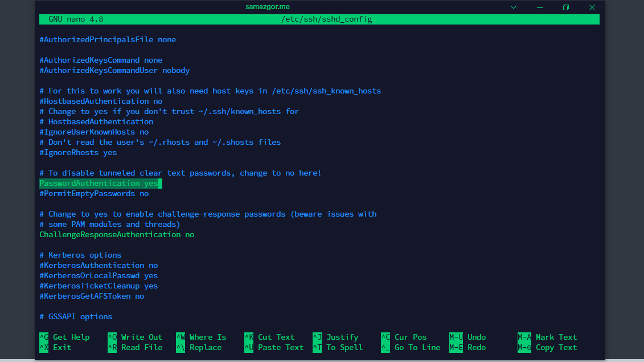Save the file using Write Out
The width and height of the screenshot is (644, 362).
[x=141, y=337]
